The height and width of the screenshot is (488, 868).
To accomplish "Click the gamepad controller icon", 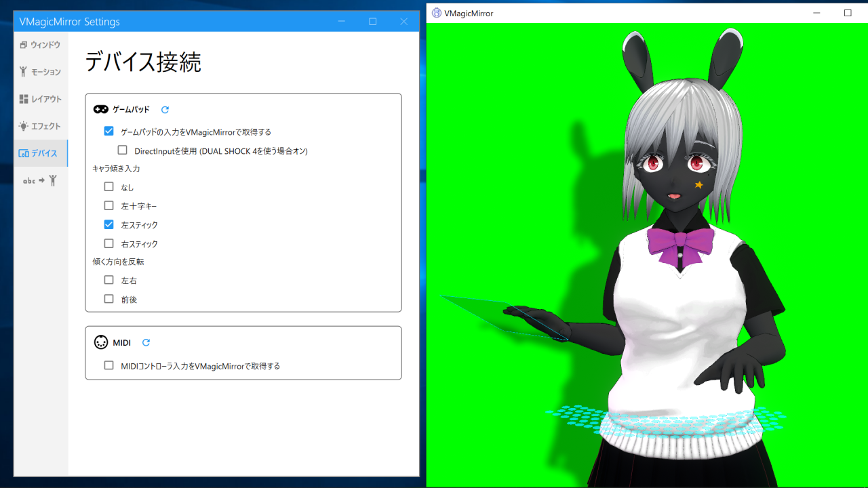I will click(x=100, y=109).
